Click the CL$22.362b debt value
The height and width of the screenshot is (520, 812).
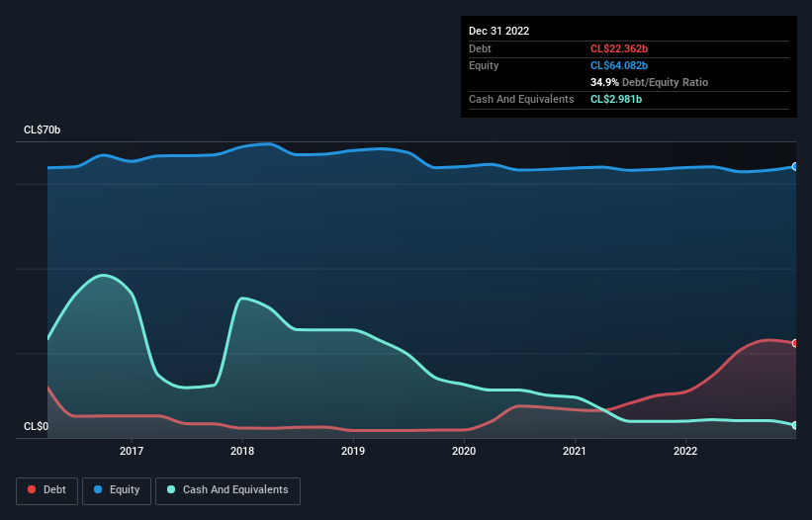619,48
